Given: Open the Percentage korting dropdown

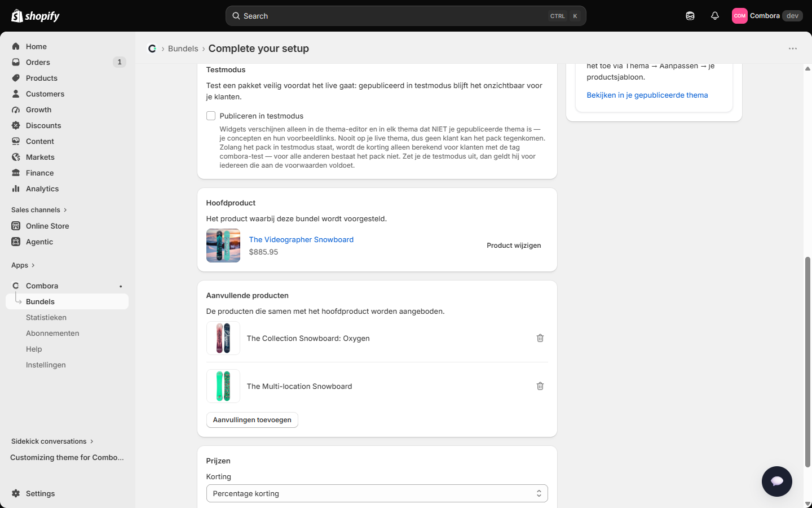Looking at the screenshot, I should click(x=377, y=493).
